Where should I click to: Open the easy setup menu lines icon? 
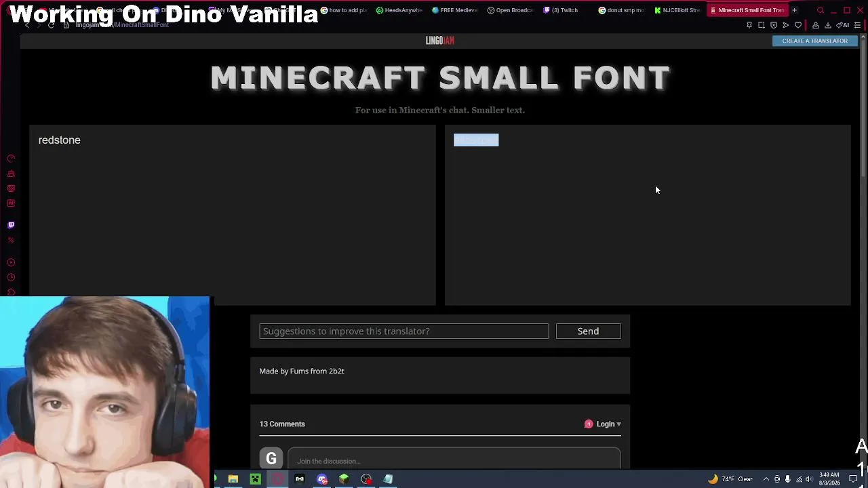(858, 25)
